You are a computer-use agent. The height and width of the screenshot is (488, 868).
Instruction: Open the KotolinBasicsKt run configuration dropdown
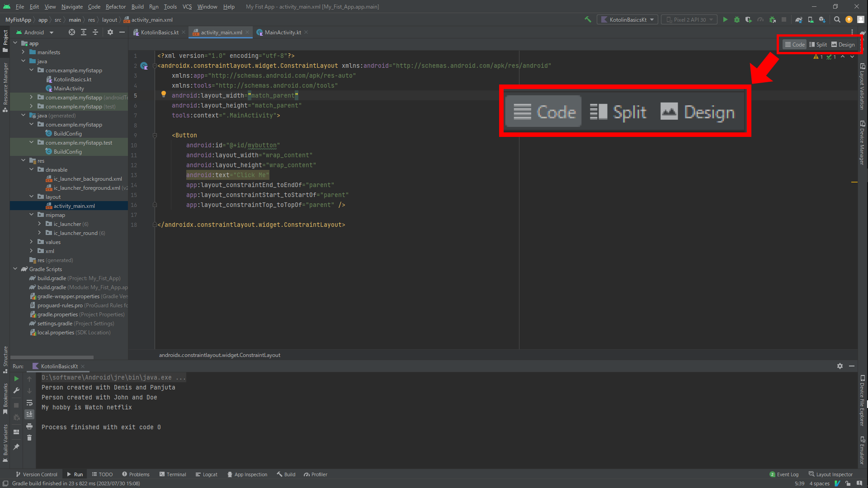(x=627, y=19)
